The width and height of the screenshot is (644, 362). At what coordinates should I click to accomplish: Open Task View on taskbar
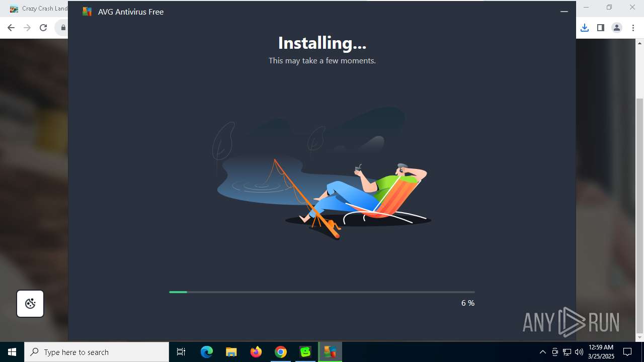click(x=181, y=352)
